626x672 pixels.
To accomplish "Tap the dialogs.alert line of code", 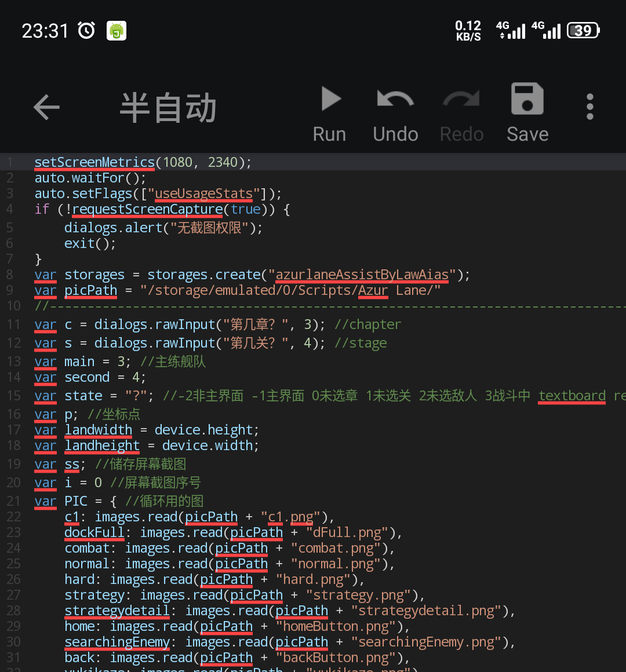I will click(x=163, y=228).
